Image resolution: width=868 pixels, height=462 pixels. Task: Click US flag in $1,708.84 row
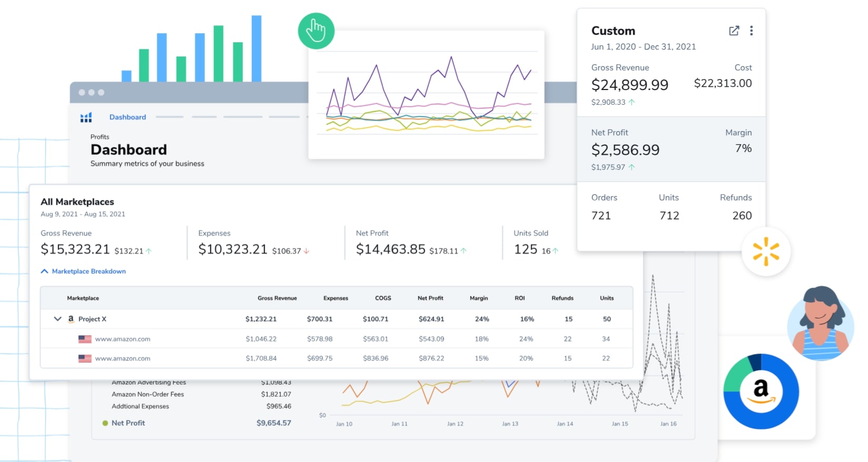coord(85,359)
